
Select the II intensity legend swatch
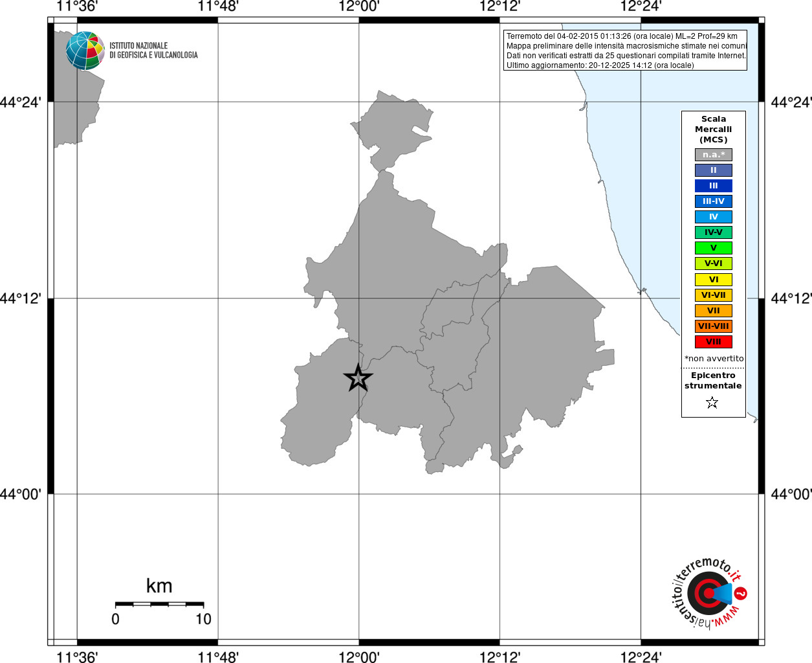[714, 170]
